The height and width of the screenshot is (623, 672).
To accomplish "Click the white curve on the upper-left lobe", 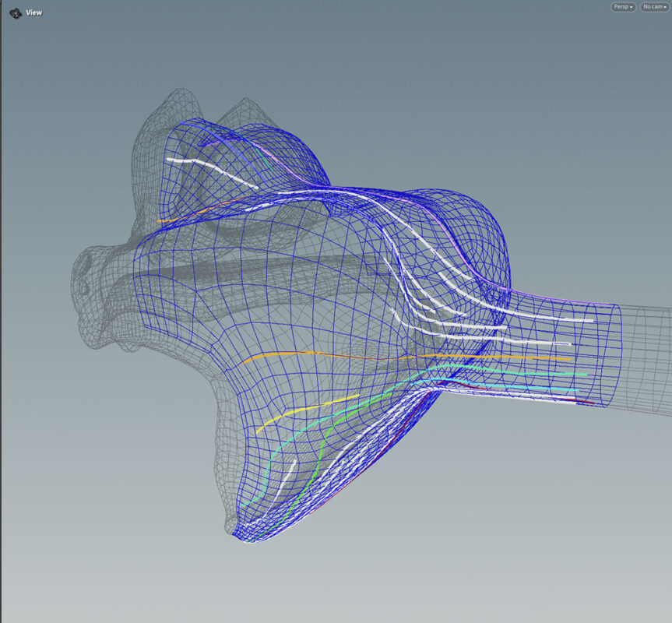I will (210, 168).
